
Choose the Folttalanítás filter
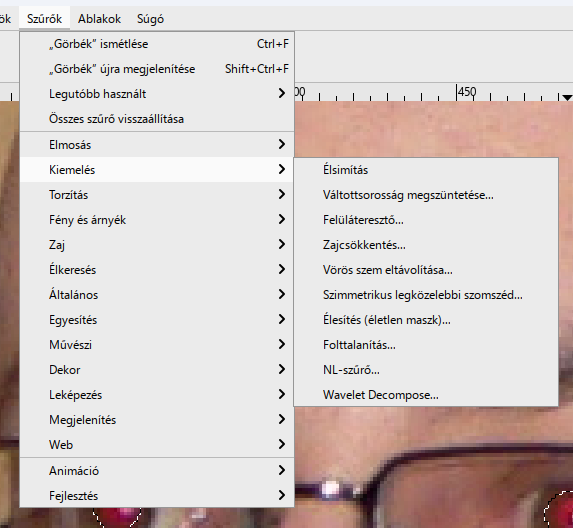tap(426, 345)
